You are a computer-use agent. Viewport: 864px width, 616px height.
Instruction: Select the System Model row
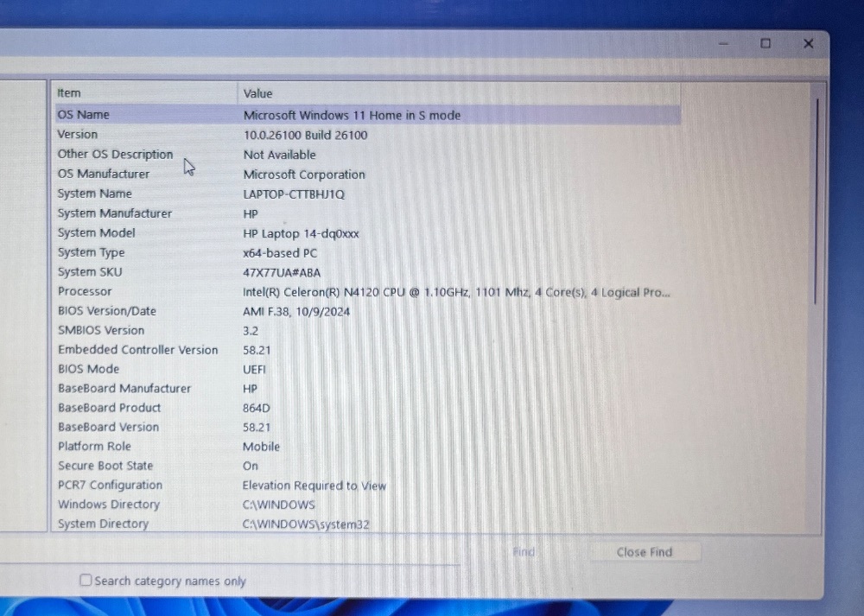point(97,233)
